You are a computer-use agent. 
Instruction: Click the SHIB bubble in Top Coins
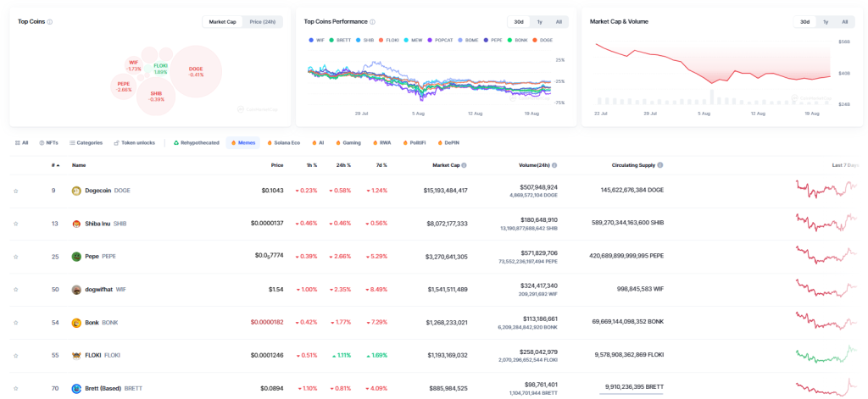coord(157,97)
